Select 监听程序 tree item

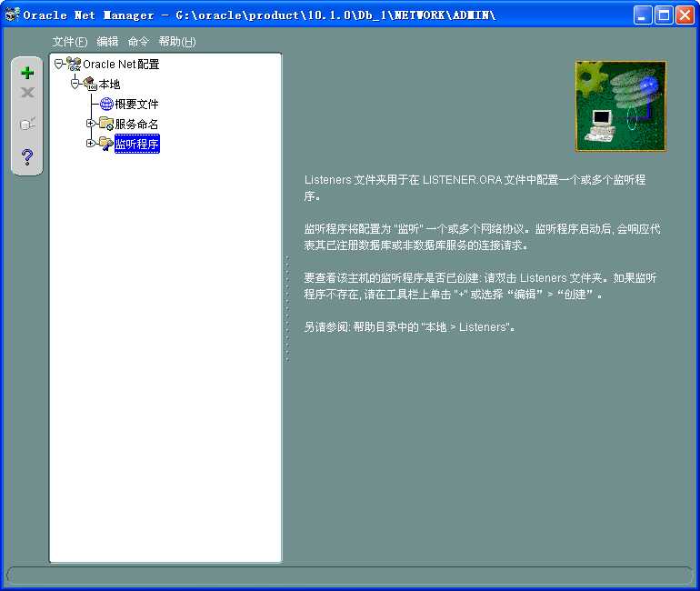point(137,144)
